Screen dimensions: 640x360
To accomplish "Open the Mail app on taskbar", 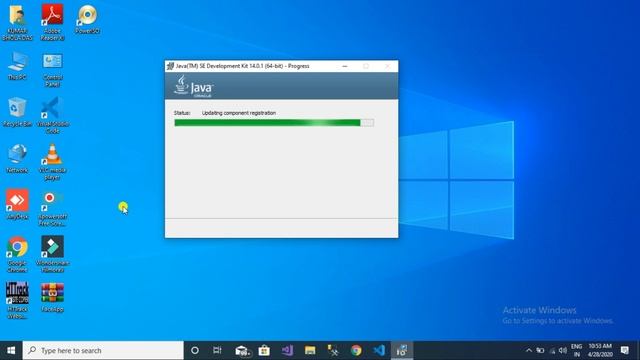I will click(242, 350).
